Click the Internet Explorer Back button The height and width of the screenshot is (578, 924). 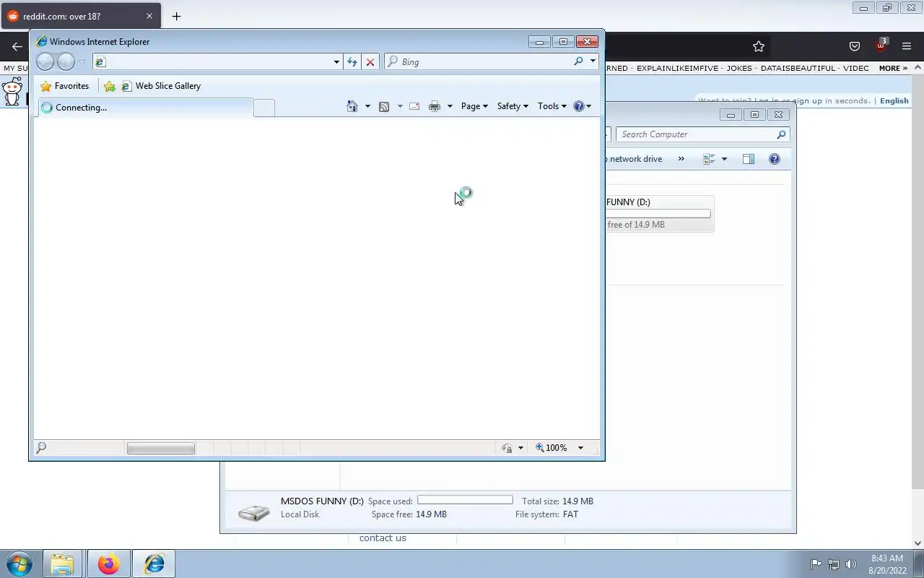coord(45,61)
